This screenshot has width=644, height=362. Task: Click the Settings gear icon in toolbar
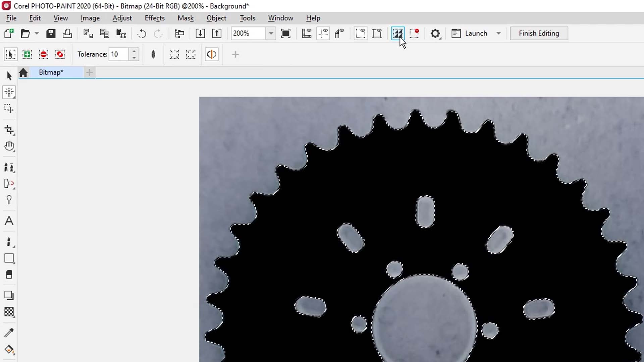435,33
